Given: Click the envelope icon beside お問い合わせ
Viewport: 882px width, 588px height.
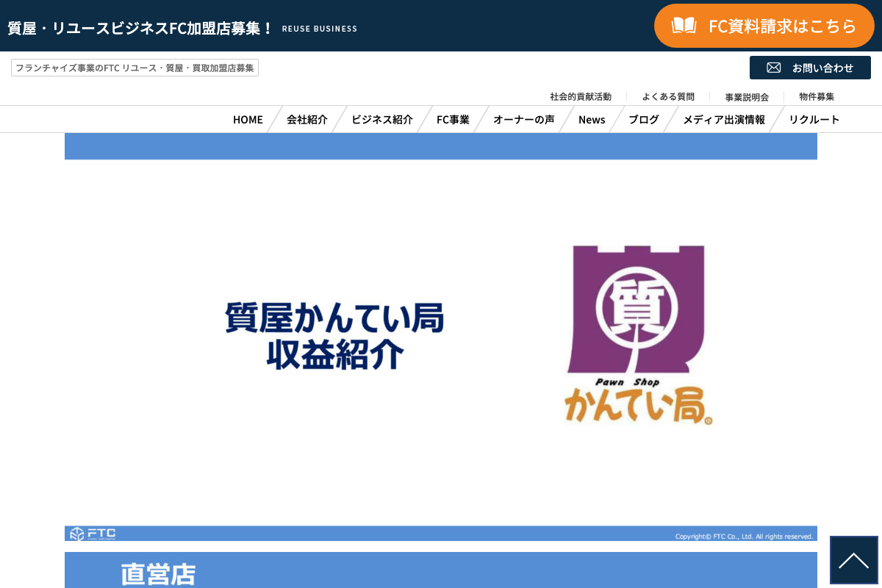Looking at the screenshot, I should (x=773, y=68).
